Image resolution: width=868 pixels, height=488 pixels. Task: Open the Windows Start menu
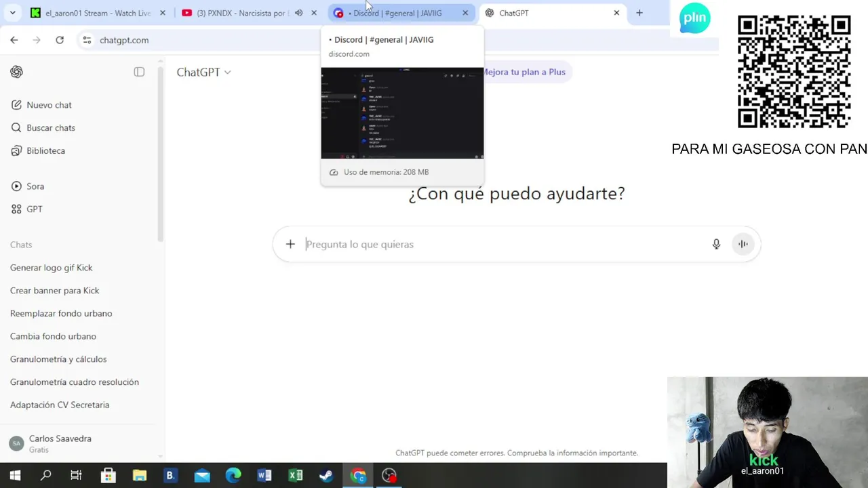[15, 476]
